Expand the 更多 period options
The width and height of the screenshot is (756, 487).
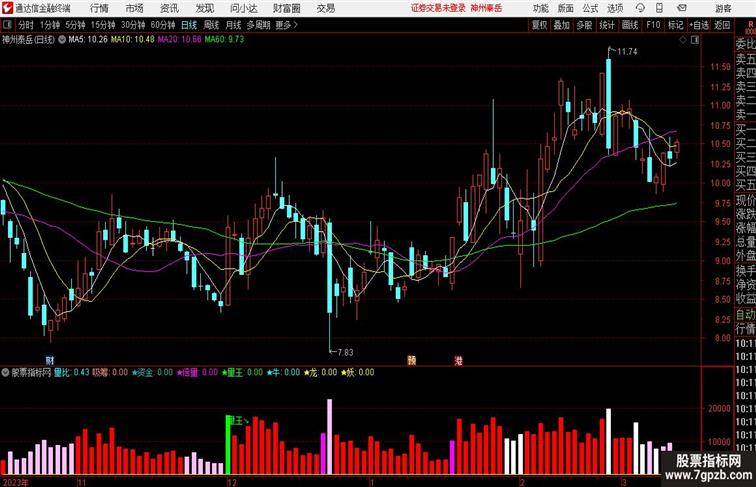coord(286,25)
